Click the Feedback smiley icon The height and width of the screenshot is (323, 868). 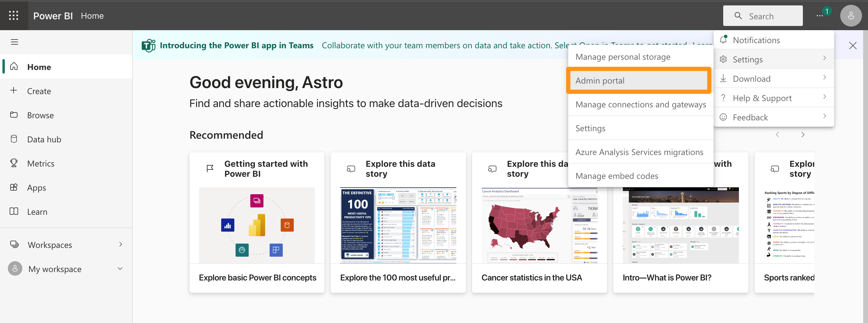click(723, 117)
